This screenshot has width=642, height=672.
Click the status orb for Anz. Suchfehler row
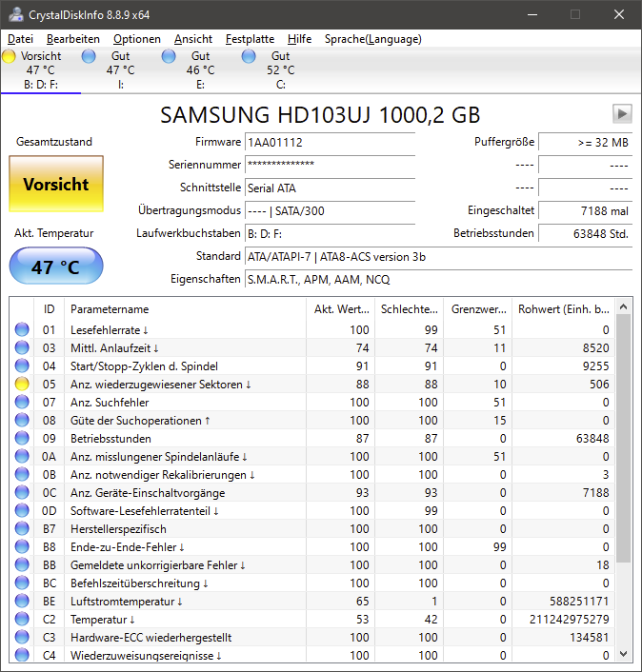(22, 402)
